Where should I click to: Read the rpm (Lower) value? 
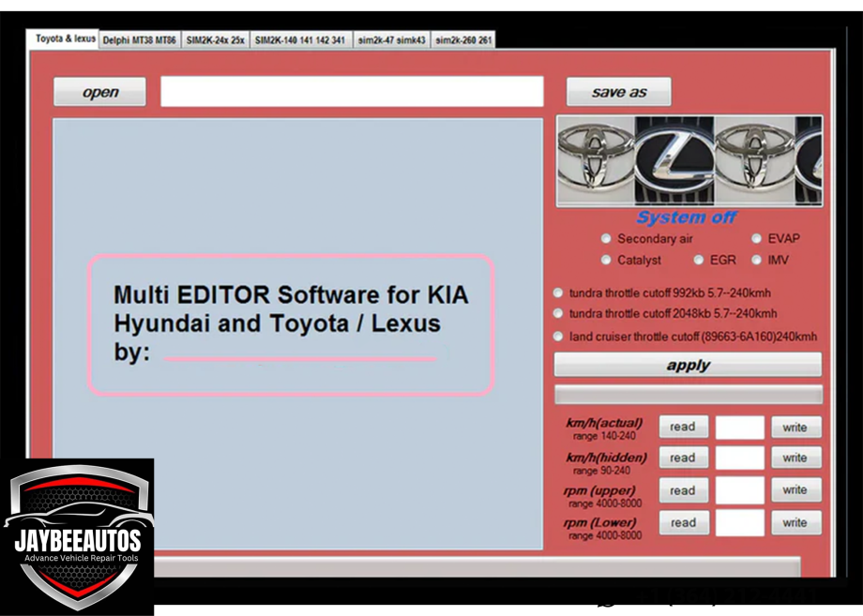click(683, 522)
